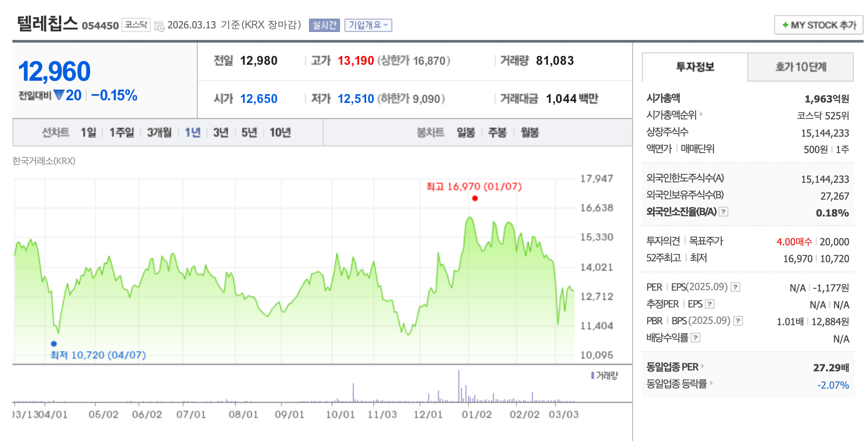The height and width of the screenshot is (441, 868).
Task: Click the 거래량 value 81,083
Action: click(x=555, y=61)
